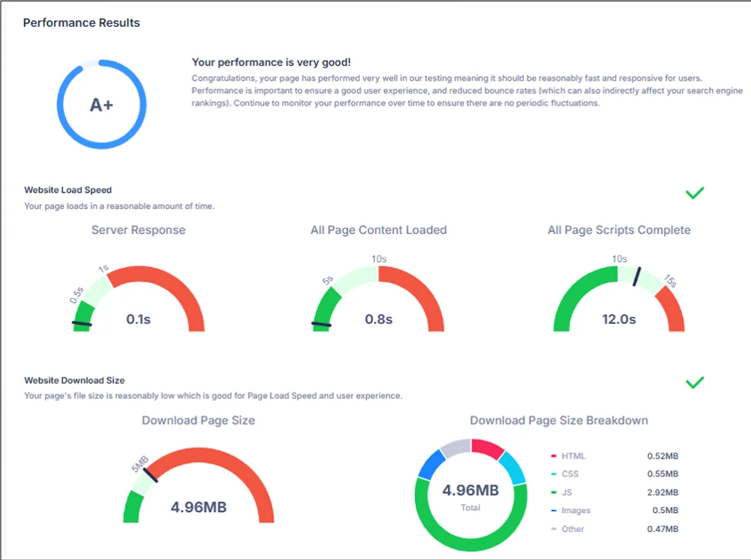
Task: Click the cyan CSS legend marker
Action: click(x=553, y=474)
